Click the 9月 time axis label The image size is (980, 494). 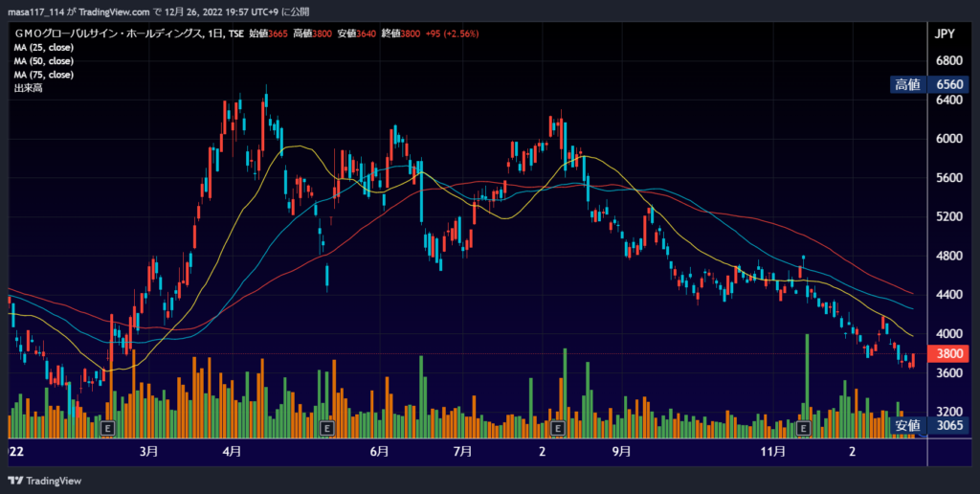click(621, 452)
